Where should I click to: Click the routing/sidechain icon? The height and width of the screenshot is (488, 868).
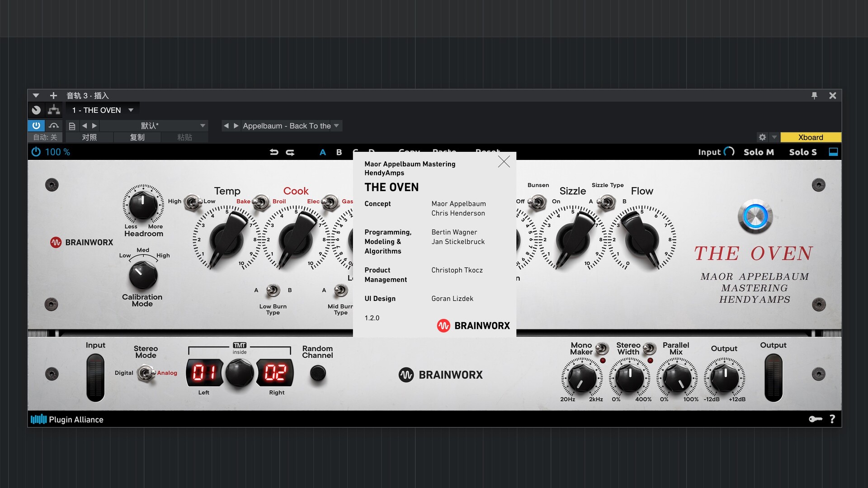pyautogui.click(x=54, y=110)
